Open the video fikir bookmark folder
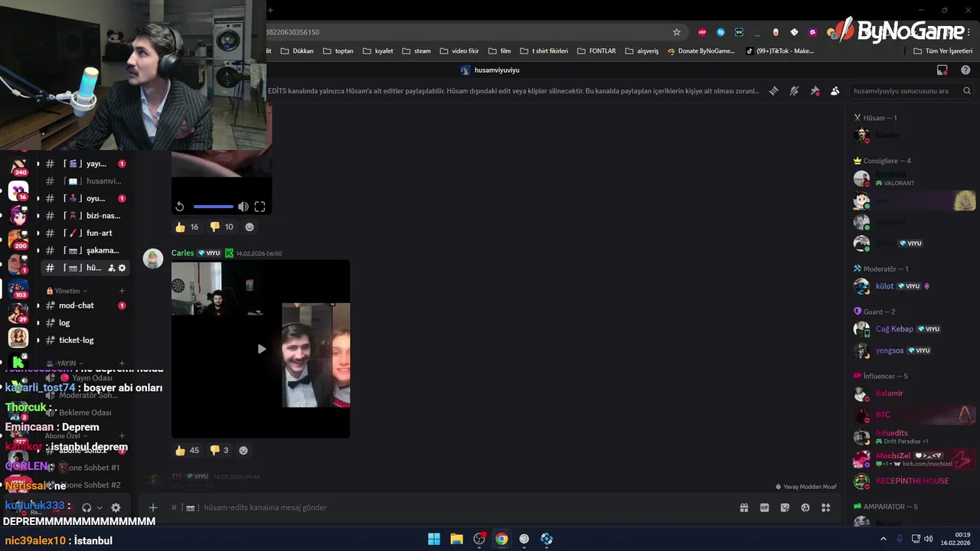Screen dimensions: 980x551 pos(459,51)
